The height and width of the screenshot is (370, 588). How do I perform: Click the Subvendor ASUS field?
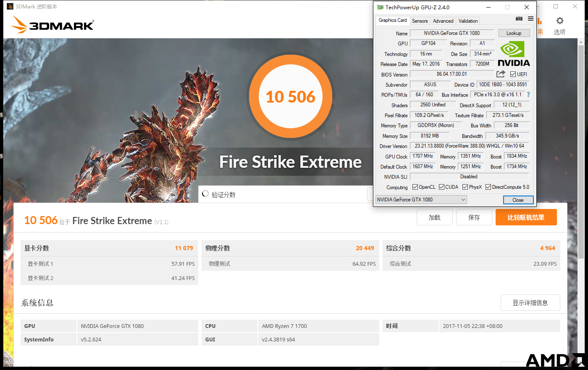[430, 85]
